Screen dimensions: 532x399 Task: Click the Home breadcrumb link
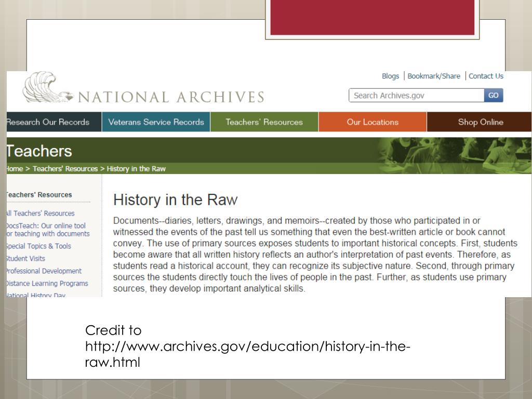pyautogui.click(x=15, y=169)
